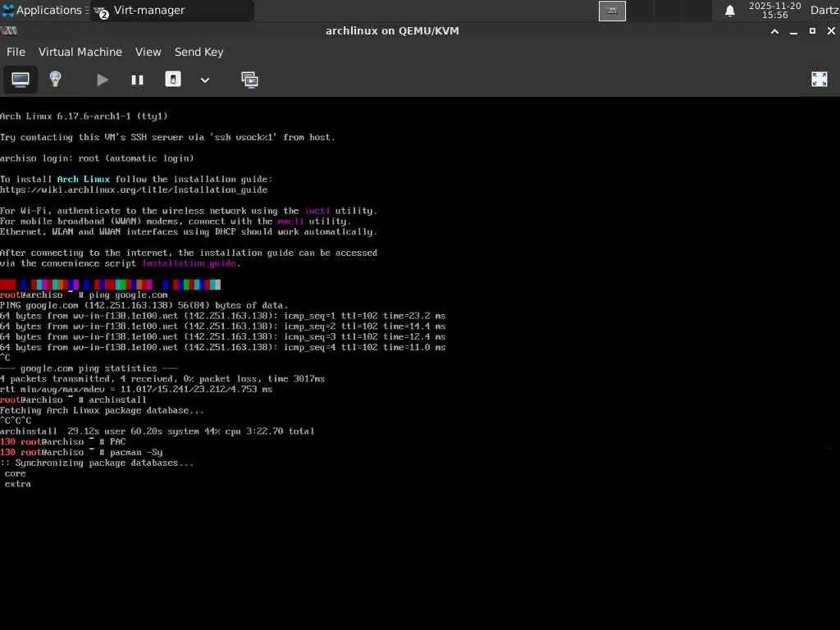Show virtual hardware details lightbulb

[55, 80]
